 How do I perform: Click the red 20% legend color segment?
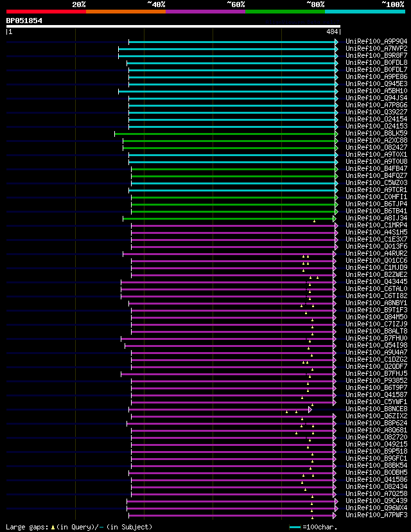click(46, 12)
